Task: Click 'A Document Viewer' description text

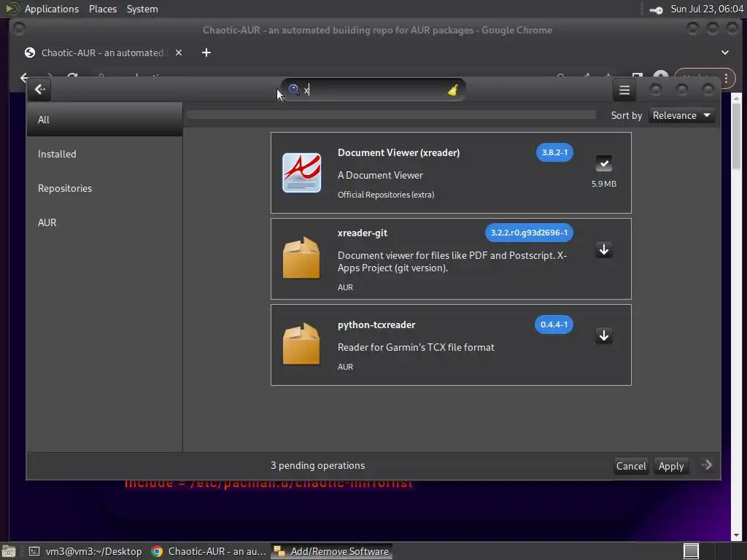Action: 380,175
